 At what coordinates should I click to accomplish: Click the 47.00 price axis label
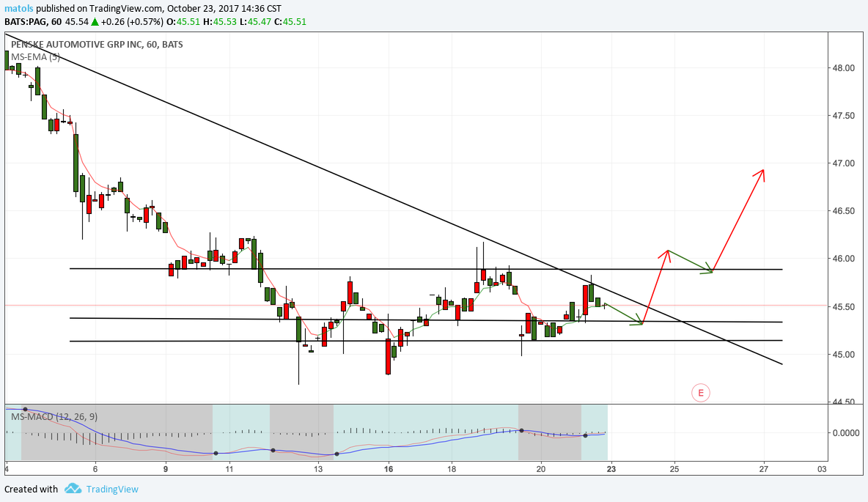845,164
